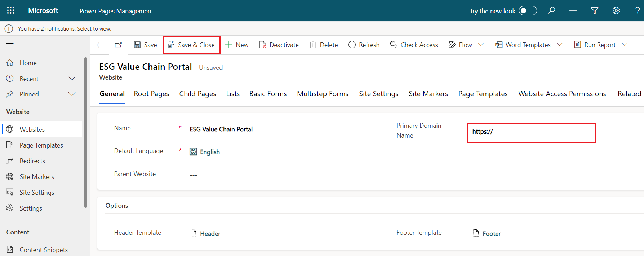The image size is (644, 256).
Task: Switch to the Site Markers tab
Action: [x=428, y=94]
